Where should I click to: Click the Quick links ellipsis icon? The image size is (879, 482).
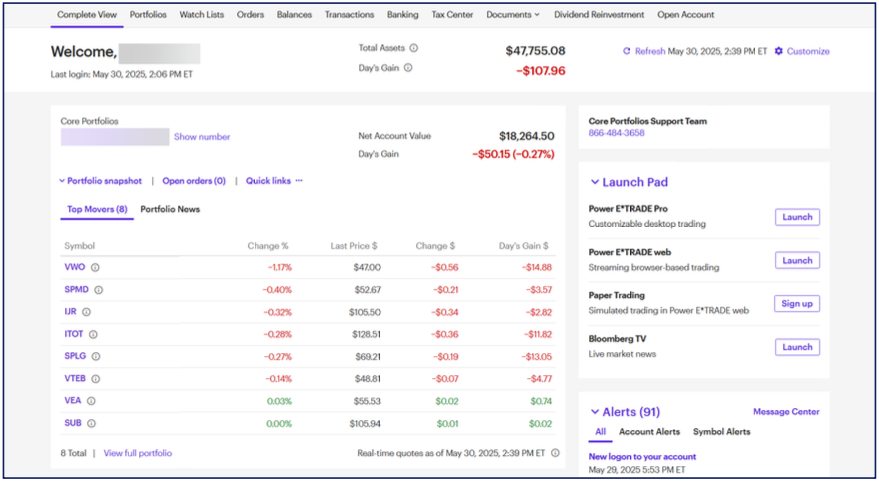click(x=299, y=180)
